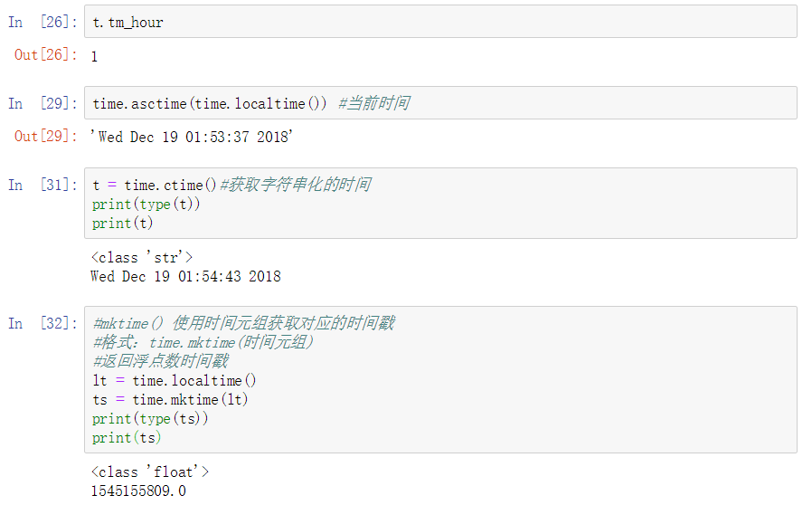
Task: Click the ts = time.mktime(lt) code line
Action: 171,399
